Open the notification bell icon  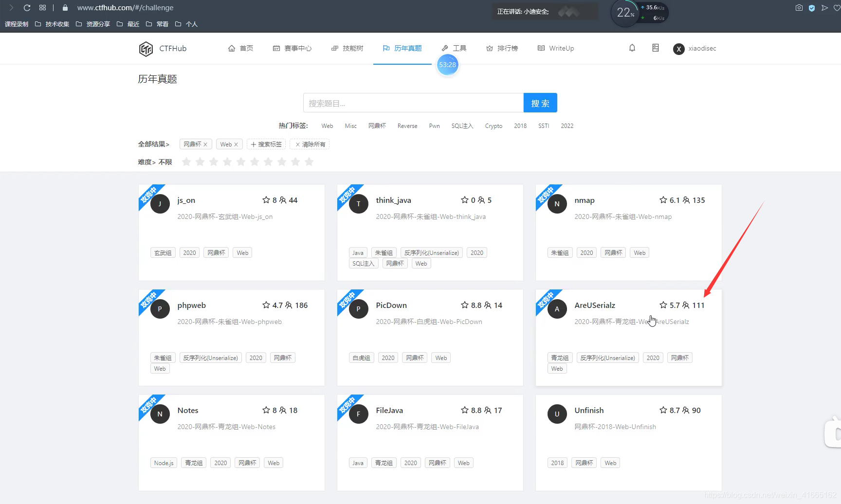tap(632, 48)
